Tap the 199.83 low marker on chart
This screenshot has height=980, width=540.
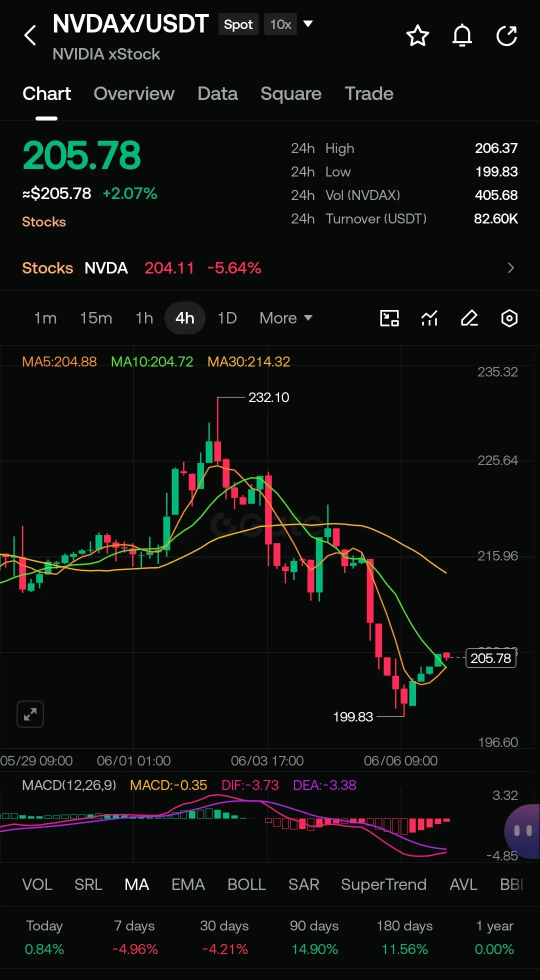click(x=353, y=717)
